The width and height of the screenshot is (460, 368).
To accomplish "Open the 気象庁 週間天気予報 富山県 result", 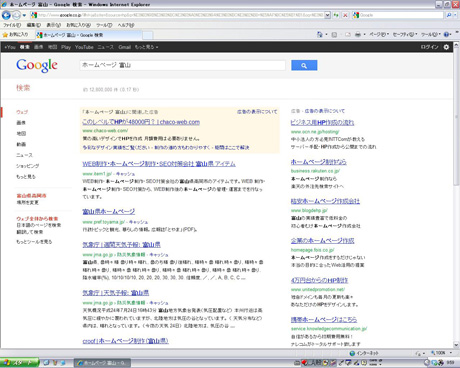I will [121, 245].
